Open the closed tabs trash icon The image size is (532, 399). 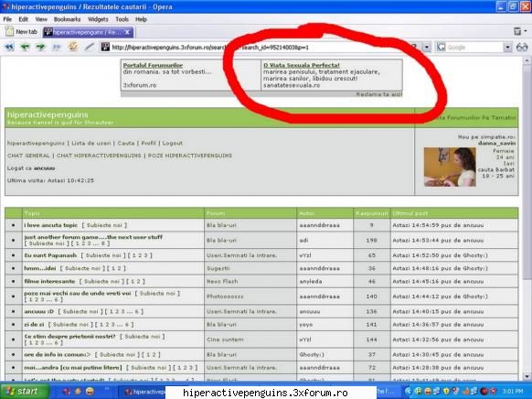pyautogui.click(x=517, y=32)
